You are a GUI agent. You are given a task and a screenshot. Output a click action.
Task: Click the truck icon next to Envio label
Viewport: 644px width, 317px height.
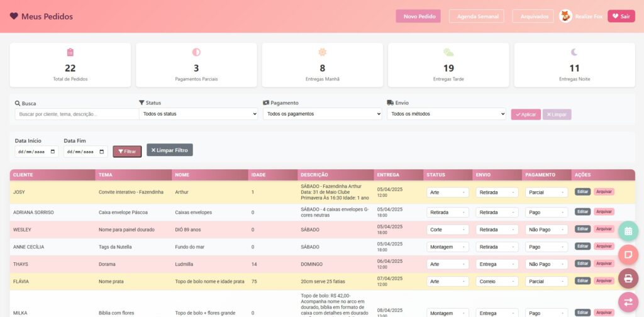(390, 103)
